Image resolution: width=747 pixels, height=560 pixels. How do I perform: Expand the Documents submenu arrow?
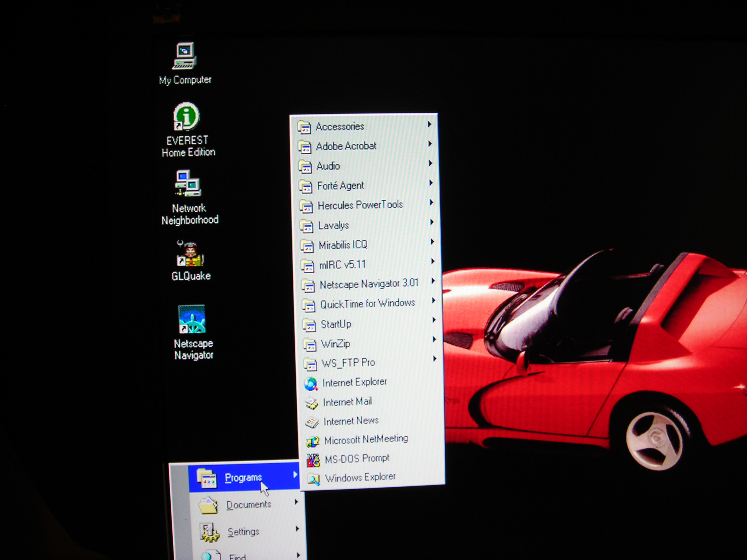296,502
